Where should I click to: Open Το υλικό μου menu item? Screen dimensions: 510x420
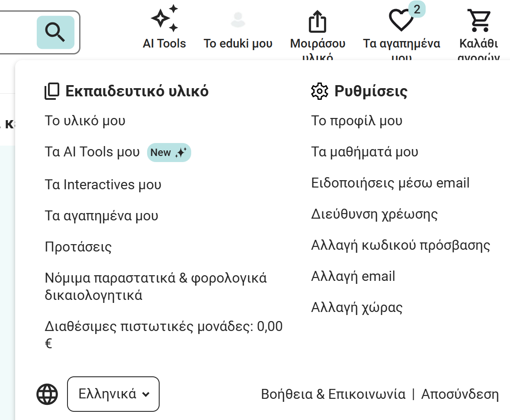85,121
